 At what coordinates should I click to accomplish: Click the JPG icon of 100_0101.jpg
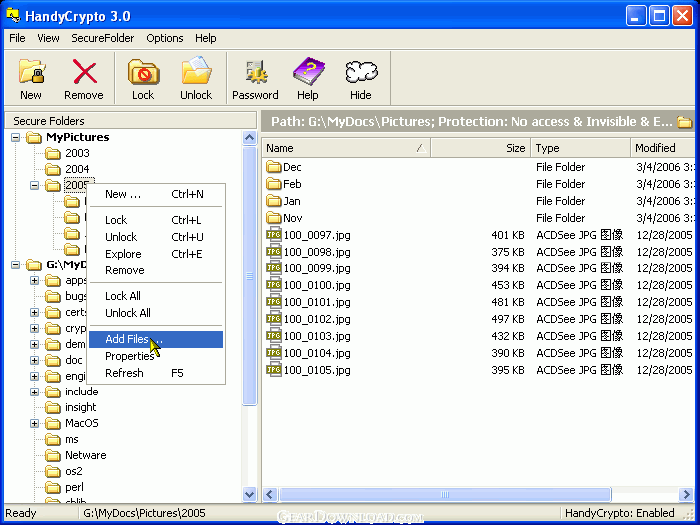click(274, 302)
